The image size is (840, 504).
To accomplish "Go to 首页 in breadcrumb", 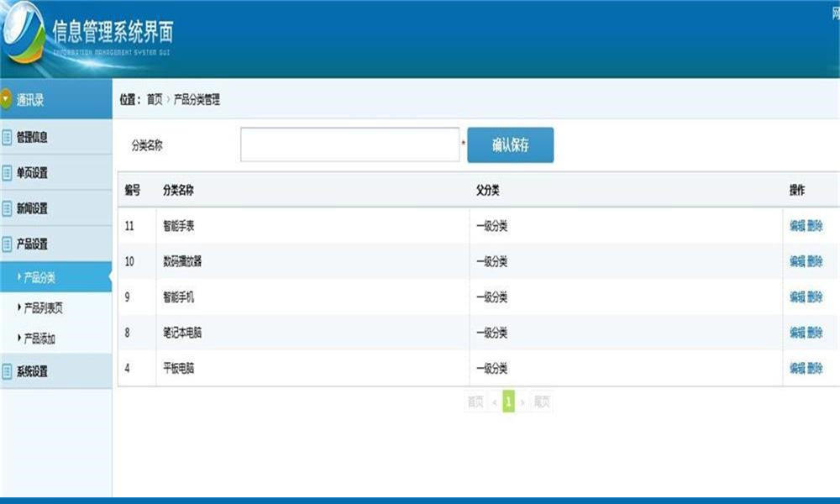I will [x=155, y=100].
